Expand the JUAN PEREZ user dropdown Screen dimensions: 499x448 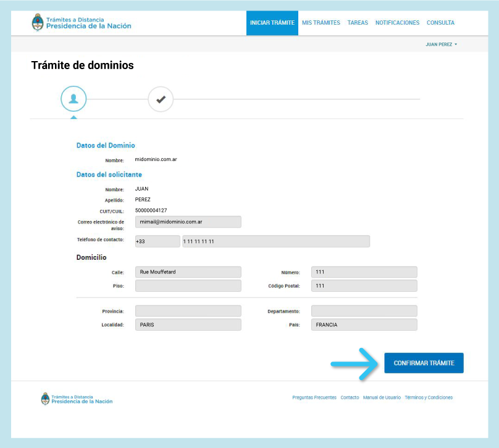(x=441, y=44)
